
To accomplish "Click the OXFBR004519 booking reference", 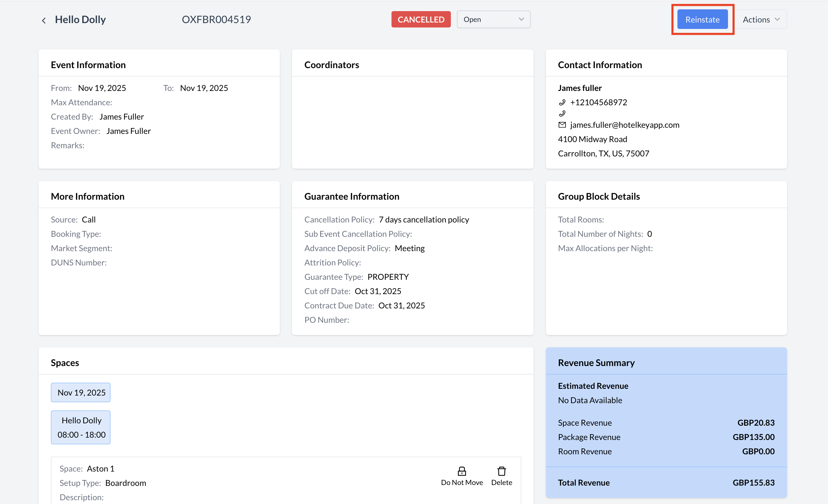I will point(216,20).
